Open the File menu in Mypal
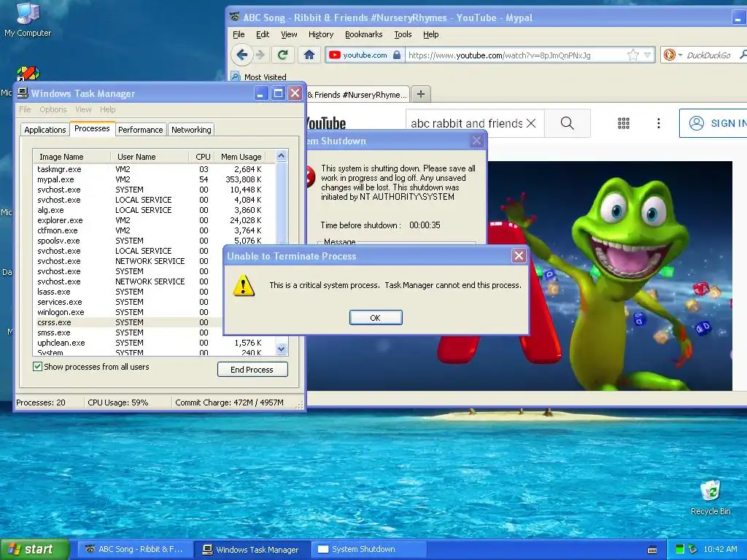 tap(239, 34)
